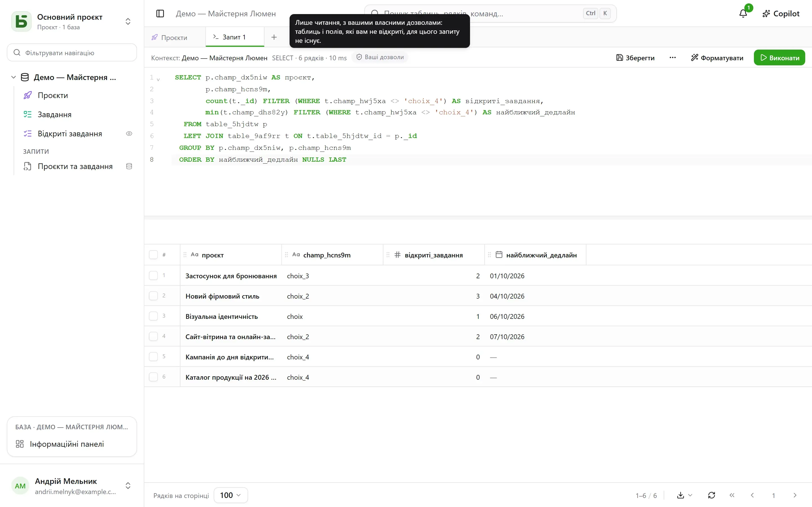Screen dimensions: 812x507
Task: Tick the checkbox for row 4
Action: (x=153, y=336)
